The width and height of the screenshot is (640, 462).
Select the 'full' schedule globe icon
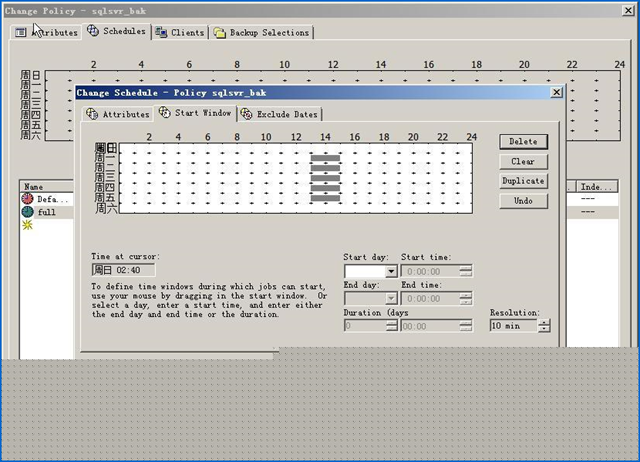coord(27,212)
